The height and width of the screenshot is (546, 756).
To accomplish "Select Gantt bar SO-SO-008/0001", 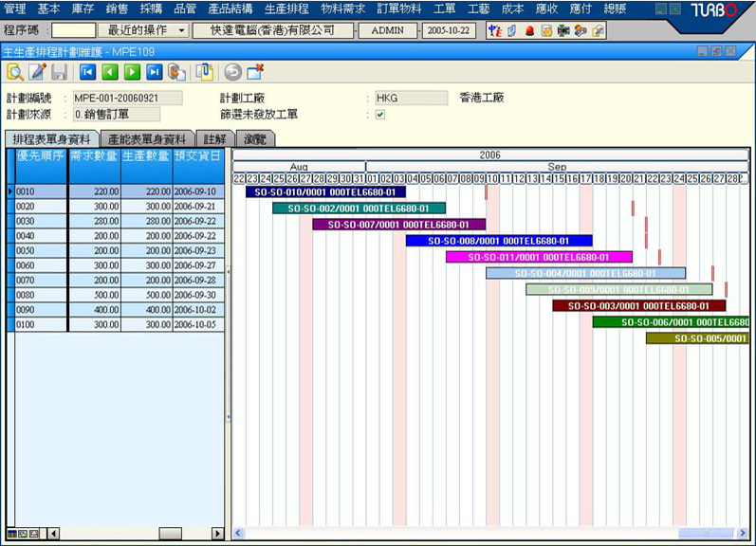I will (499, 241).
